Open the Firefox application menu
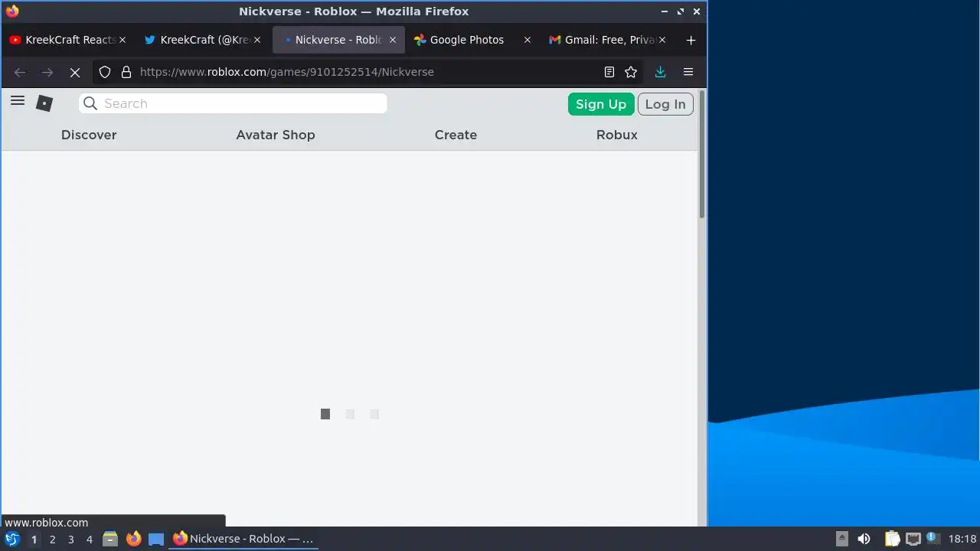The width and height of the screenshot is (980, 551). pyautogui.click(x=688, y=72)
